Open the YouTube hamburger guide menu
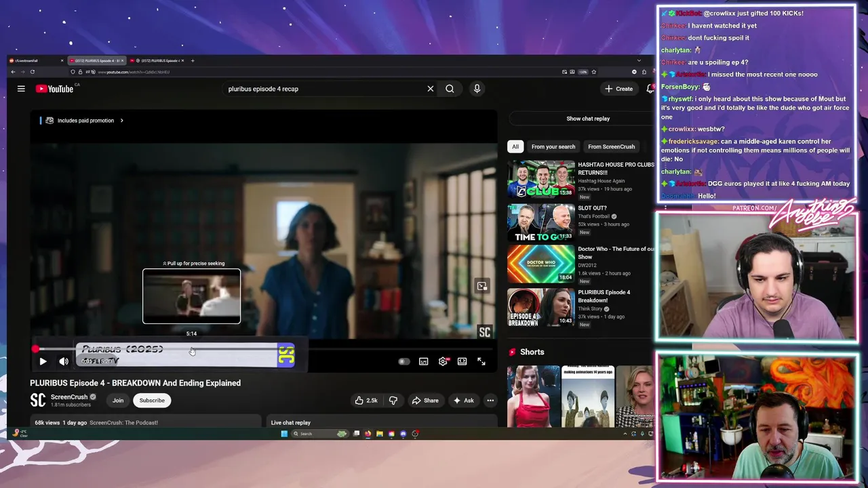This screenshot has height=488, width=868. (21, 89)
